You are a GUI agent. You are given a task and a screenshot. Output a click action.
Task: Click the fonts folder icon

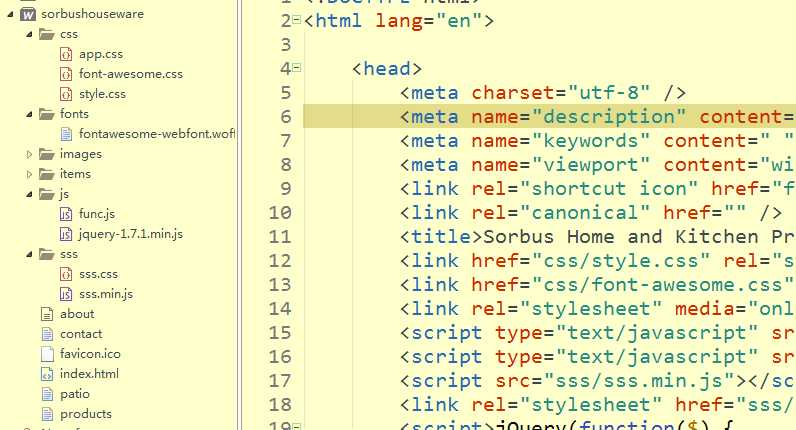[47, 114]
